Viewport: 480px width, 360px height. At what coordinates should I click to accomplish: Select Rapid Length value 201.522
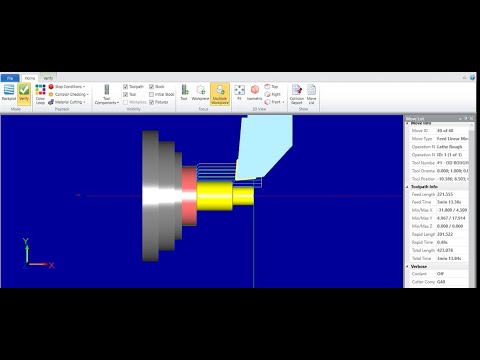point(445,234)
